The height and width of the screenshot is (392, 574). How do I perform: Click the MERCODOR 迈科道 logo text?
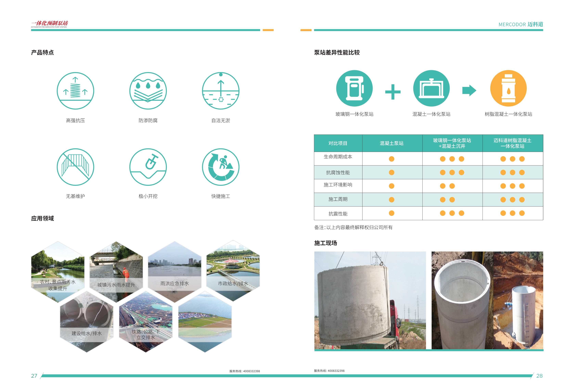tap(521, 24)
